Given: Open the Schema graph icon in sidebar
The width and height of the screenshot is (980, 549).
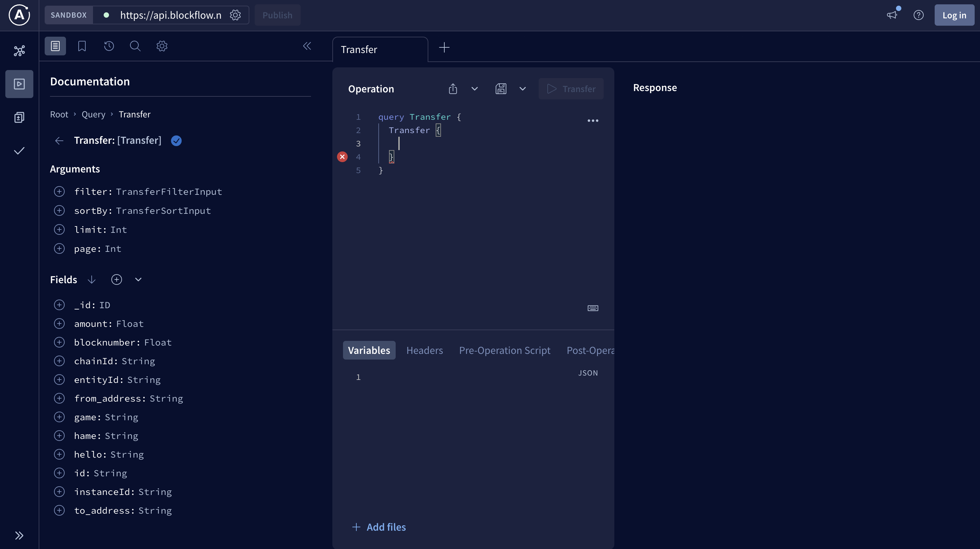Looking at the screenshot, I should 19,51.
